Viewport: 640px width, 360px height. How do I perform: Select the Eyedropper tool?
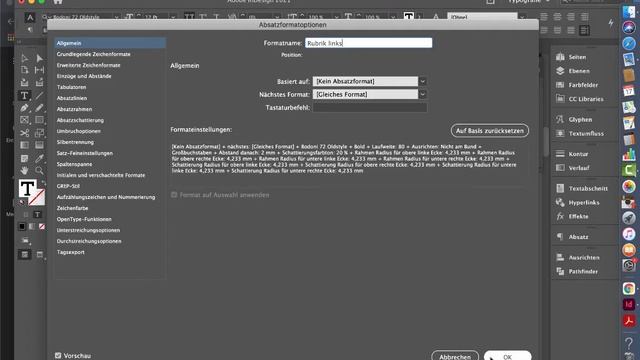[39, 158]
